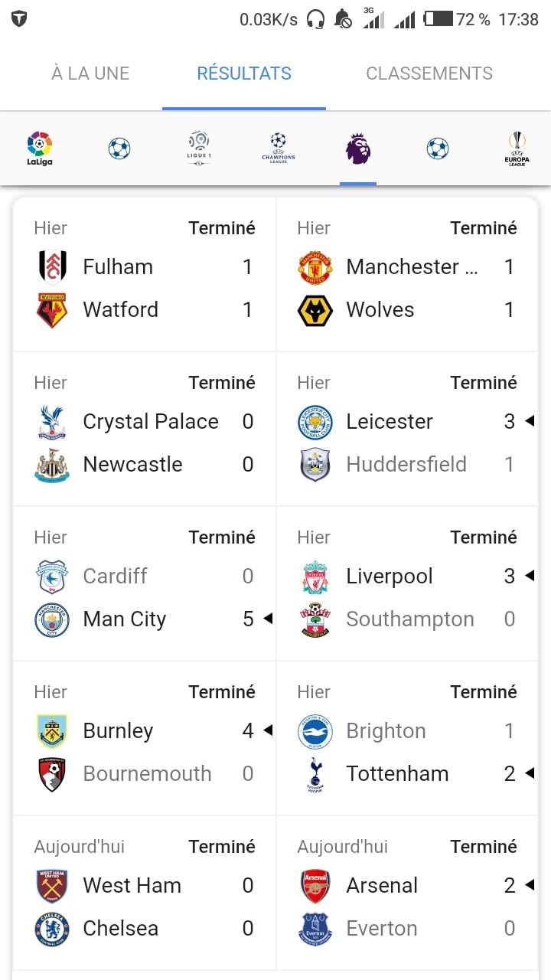The width and height of the screenshot is (551, 980).
Task: View the Cardiff vs Man City match
Action: [145, 583]
